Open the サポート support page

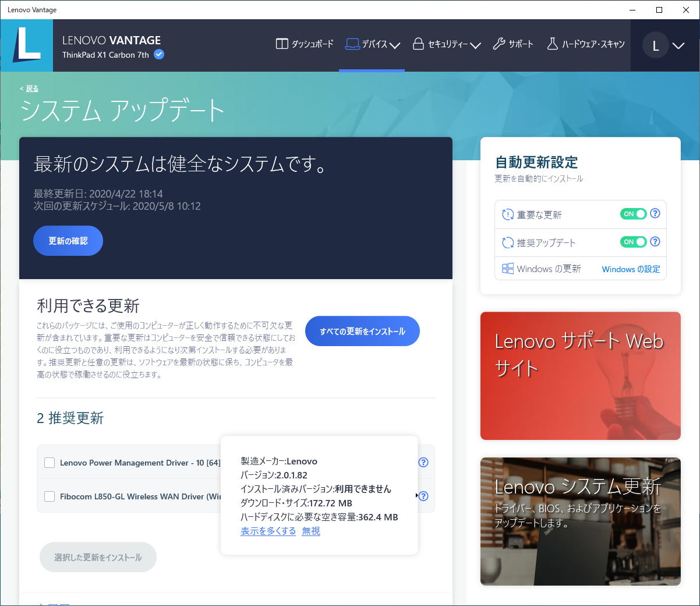click(513, 44)
